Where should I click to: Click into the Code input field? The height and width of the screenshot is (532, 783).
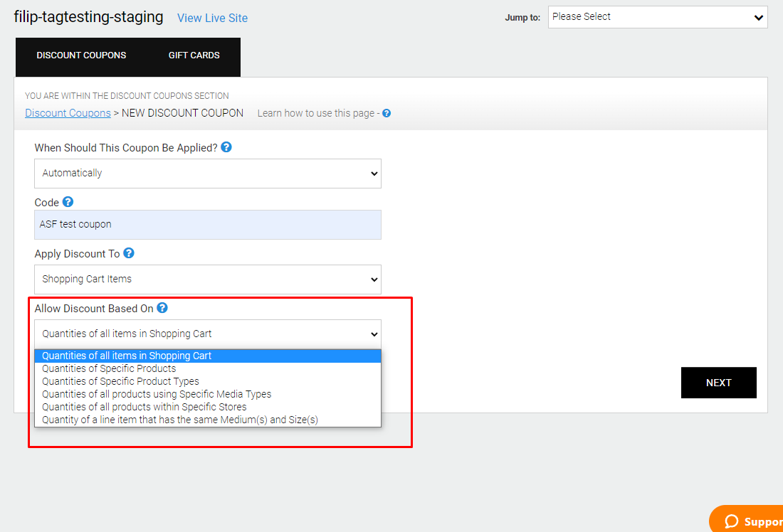[208, 225]
